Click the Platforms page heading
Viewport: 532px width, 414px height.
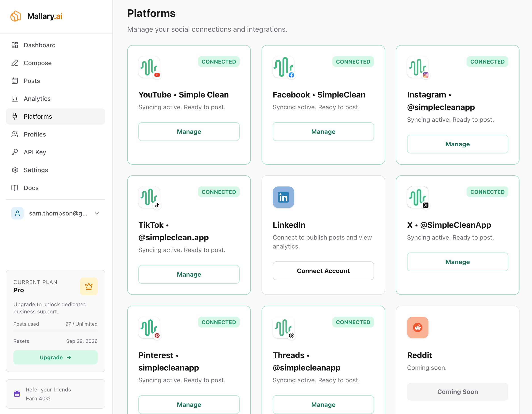click(151, 13)
